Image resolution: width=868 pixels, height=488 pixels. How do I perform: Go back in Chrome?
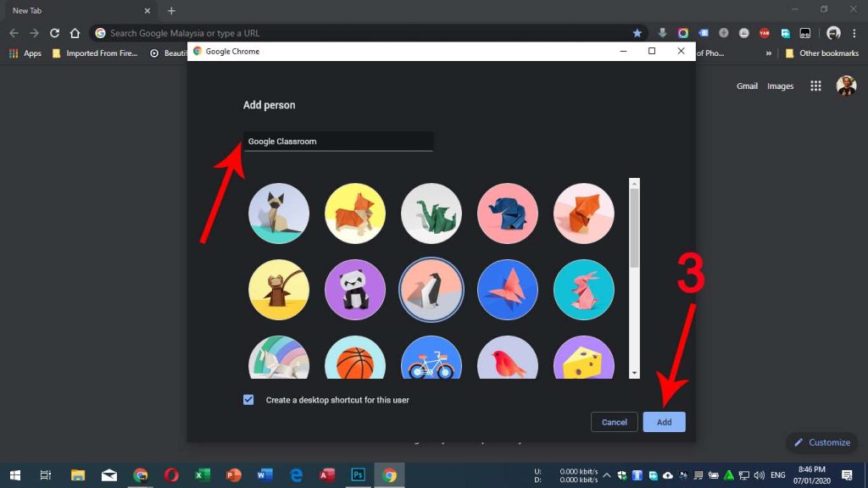point(14,33)
